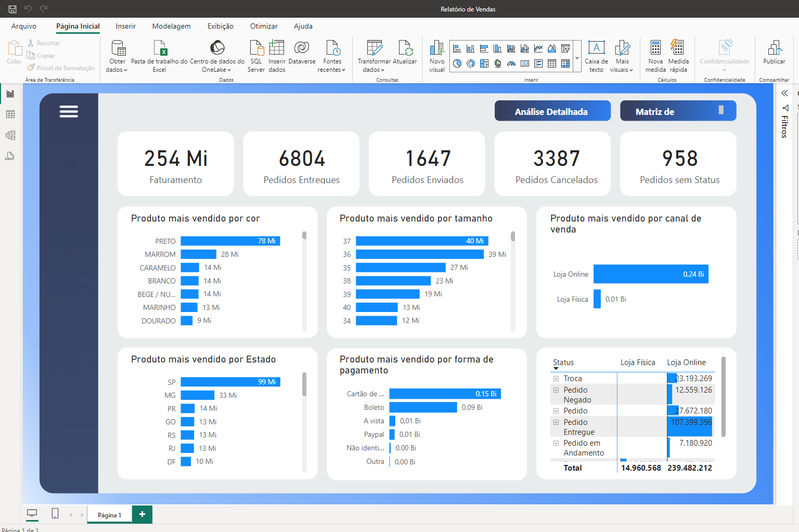Expand the collapsed Filtros pane
799x532 pixels.
tap(784, 94)
